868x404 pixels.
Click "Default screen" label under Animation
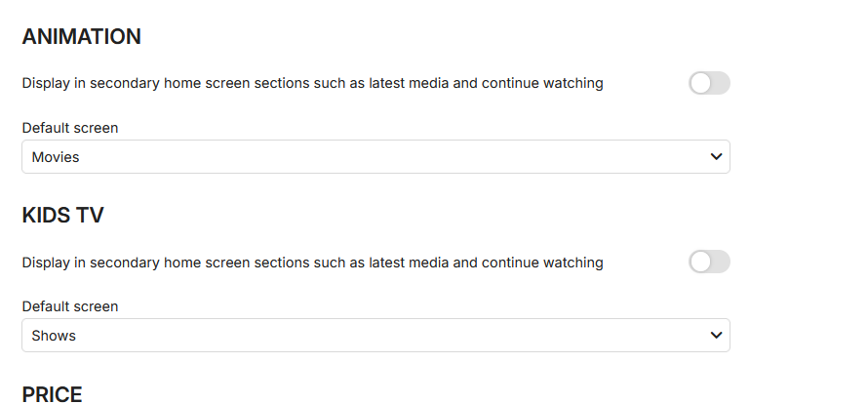(x=70, y=128)
